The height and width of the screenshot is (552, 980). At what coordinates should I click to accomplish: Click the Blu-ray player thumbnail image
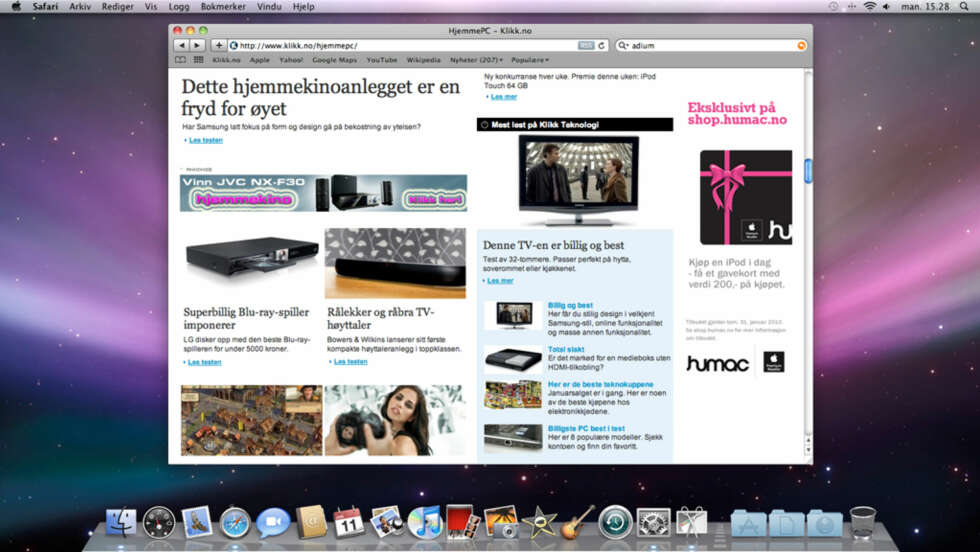252,257
